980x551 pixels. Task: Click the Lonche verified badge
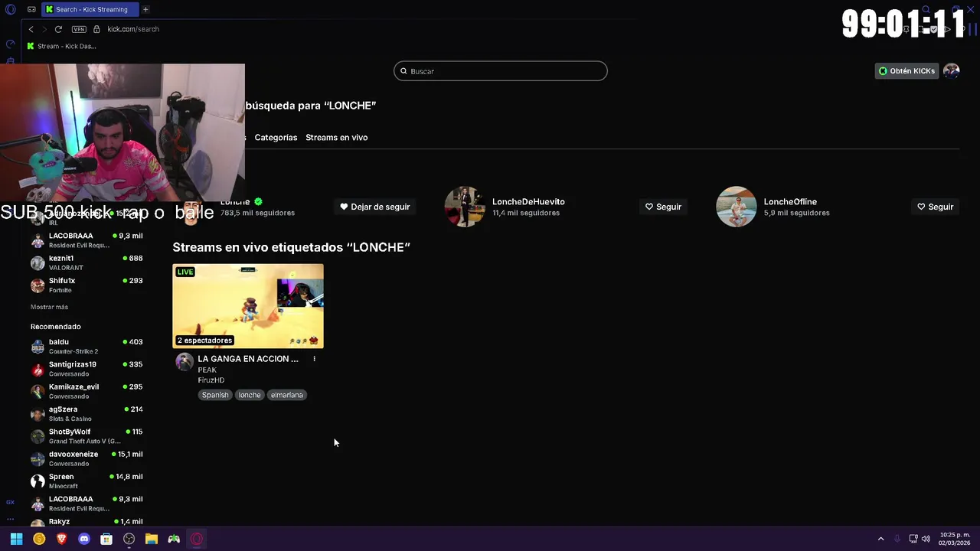[x=258, y=202]
